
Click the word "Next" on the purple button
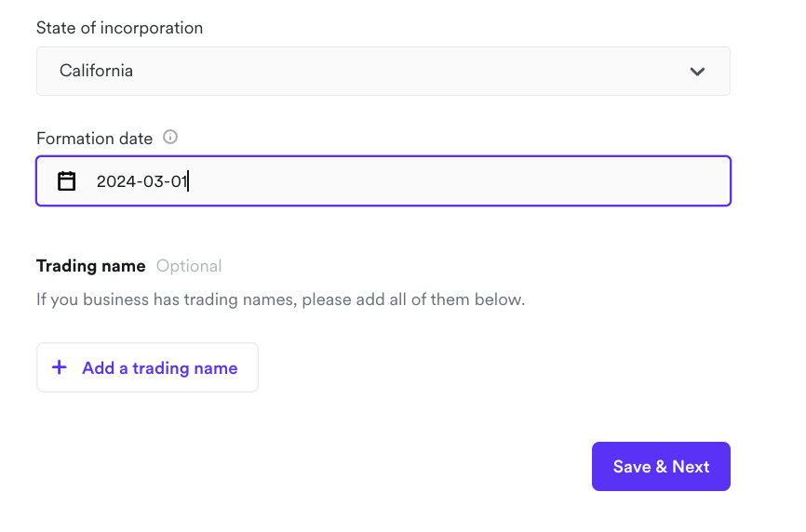(x=691, y=467)
